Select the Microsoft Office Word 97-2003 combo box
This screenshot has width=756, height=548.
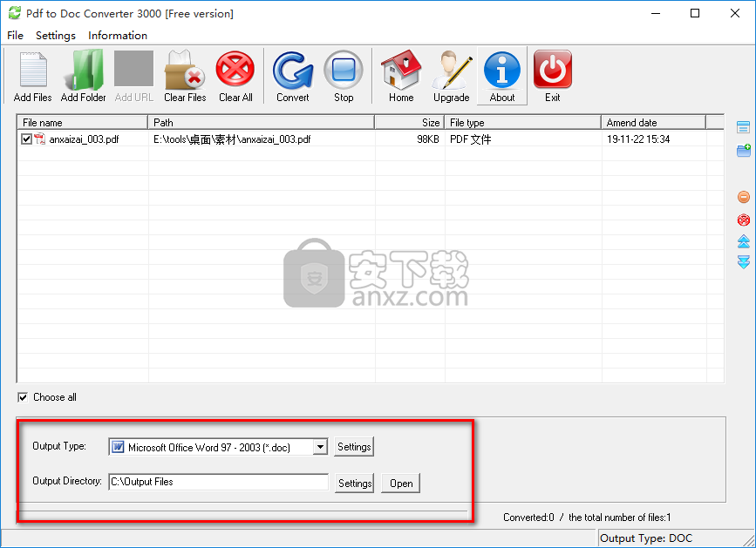(218, 447)
